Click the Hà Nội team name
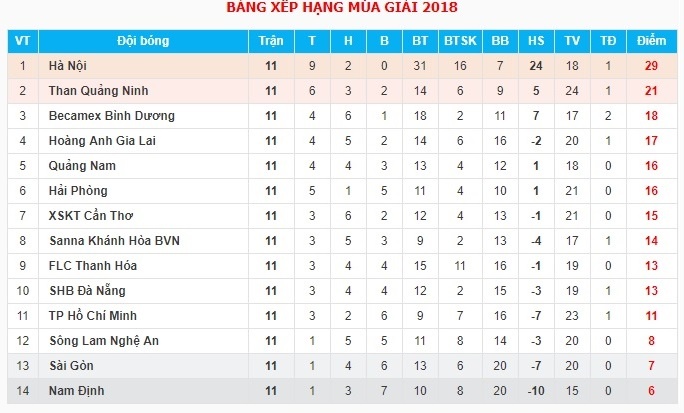Viewport: 684px width, 413px height. 68,66
